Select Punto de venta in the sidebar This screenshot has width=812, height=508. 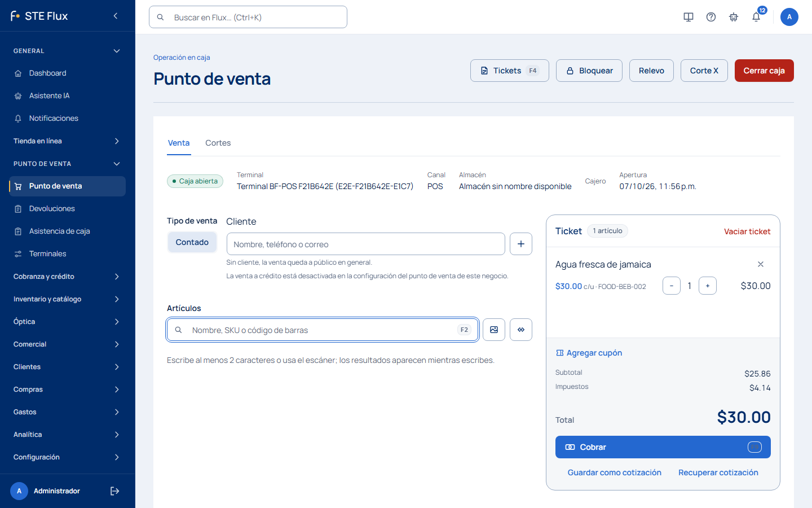pos(67,186)
